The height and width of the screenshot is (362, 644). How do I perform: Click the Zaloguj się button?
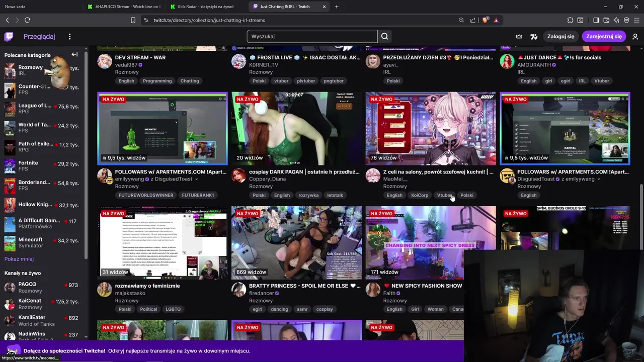(560, 36)
